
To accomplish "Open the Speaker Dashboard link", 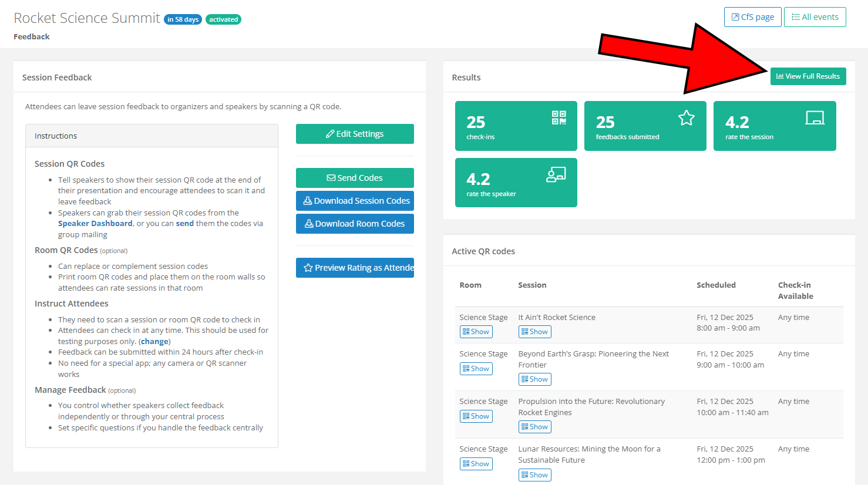I will click(x=95, y=224).
